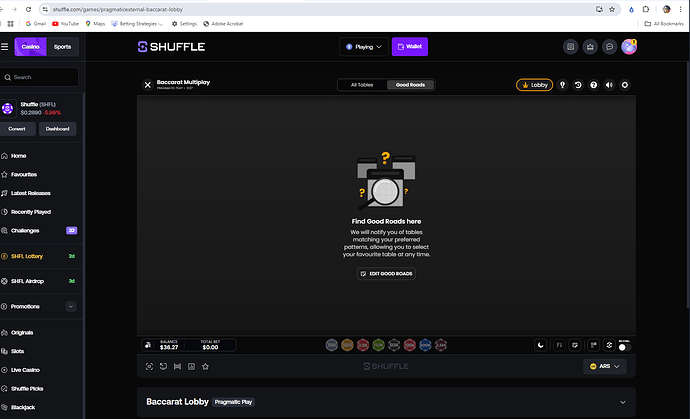Image resolution: width=690 pixels, height=419 pixels.
Task: Click the Edit Good Roads button
Action: tap(386, 273)
